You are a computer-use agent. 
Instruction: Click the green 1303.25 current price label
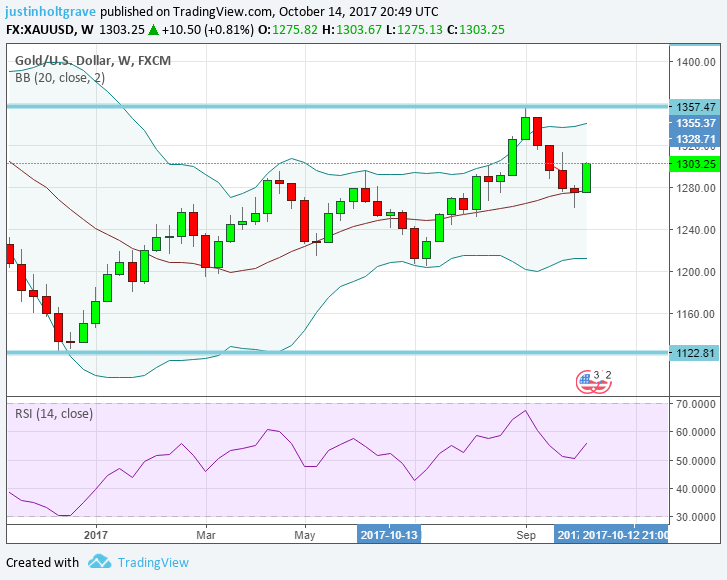pyautogui.click(x=695, y=164)
